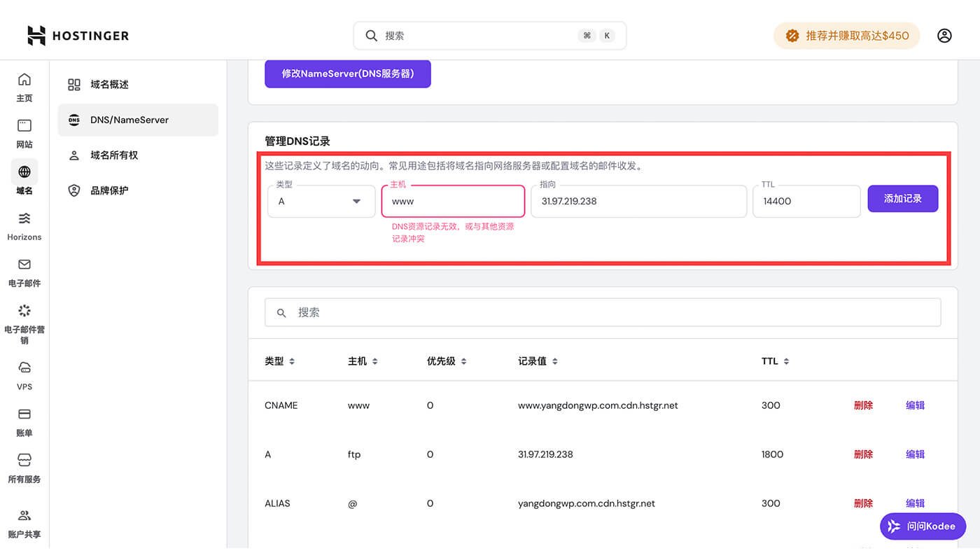
Task: Open the VPS sidebar icon
Action: pos(24,367)
